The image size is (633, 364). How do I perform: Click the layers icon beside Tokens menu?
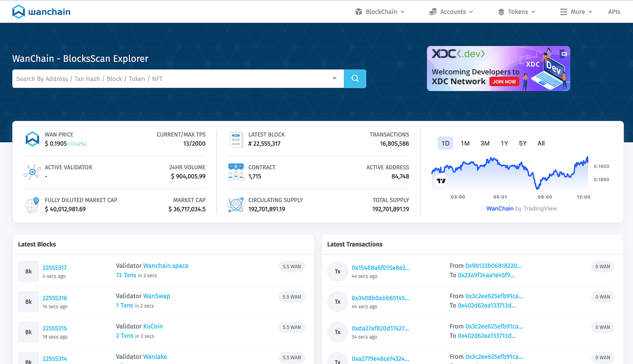pyautogui.click(x=501, y=12)
